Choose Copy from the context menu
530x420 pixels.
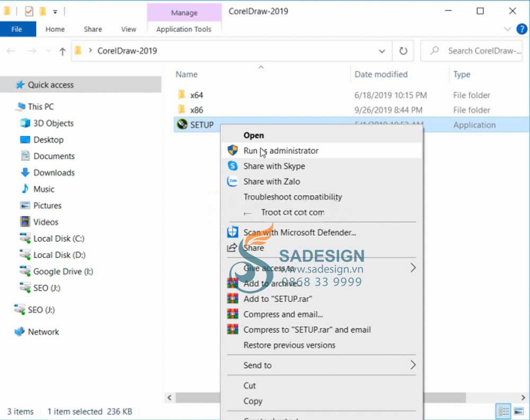coord(321,401)
